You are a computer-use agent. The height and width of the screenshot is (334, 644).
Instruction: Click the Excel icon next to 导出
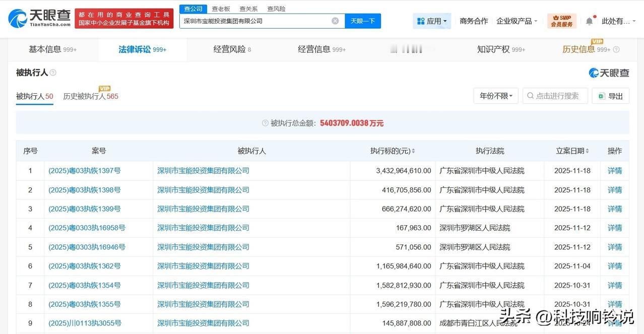(602, 96)
